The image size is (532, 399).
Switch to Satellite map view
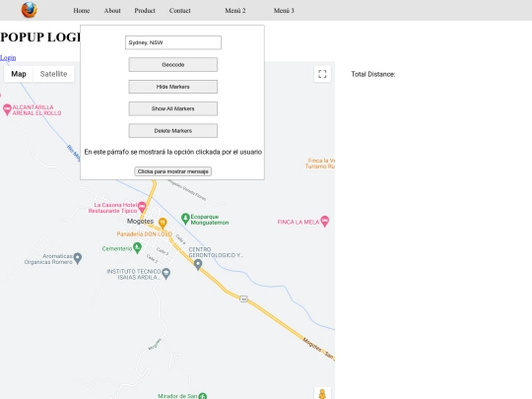pos(53,74)
